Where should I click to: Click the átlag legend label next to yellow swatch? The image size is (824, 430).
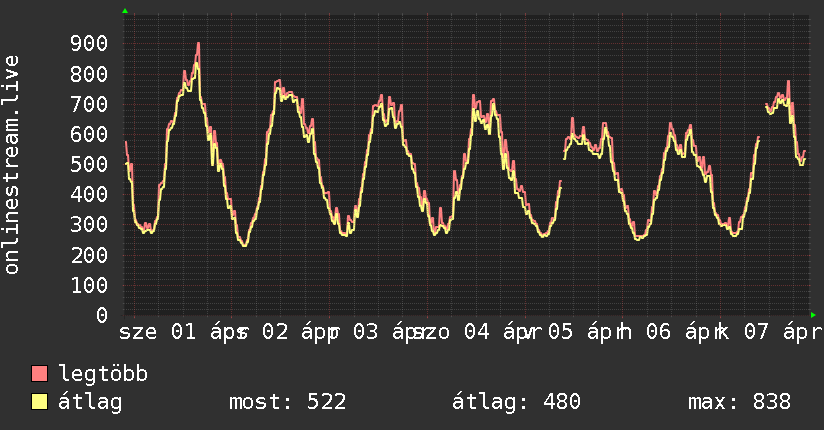tap(90, 402)
